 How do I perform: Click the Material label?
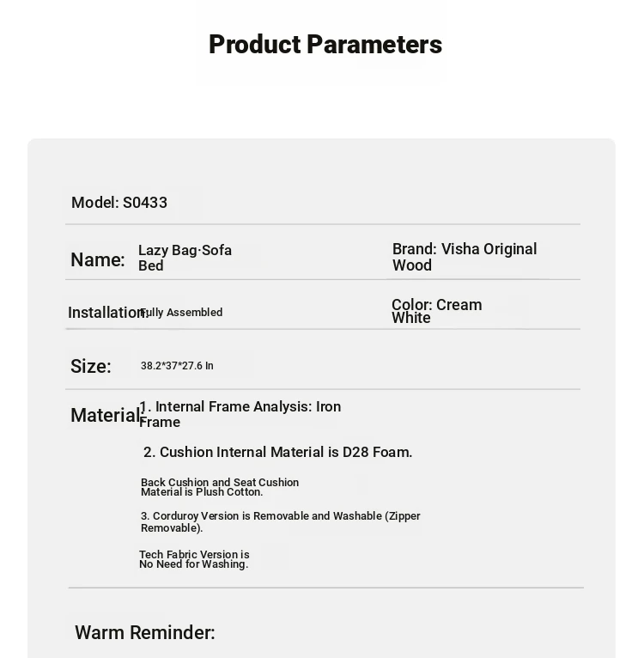coord(106,415)
